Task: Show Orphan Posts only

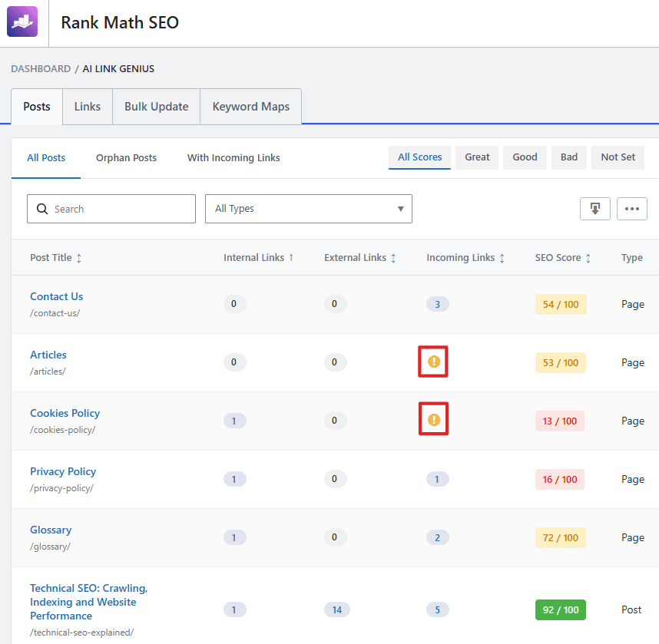Action: click(x=126, y=158)
